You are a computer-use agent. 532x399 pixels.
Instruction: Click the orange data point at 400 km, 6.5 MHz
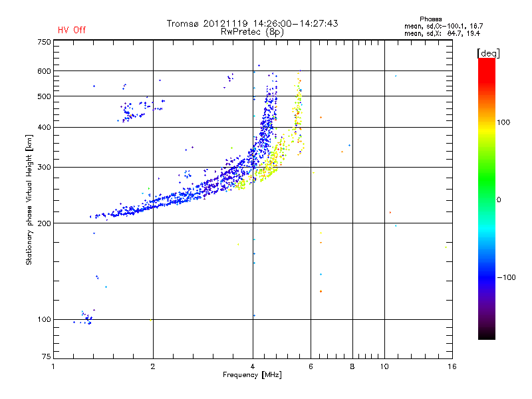321,118
